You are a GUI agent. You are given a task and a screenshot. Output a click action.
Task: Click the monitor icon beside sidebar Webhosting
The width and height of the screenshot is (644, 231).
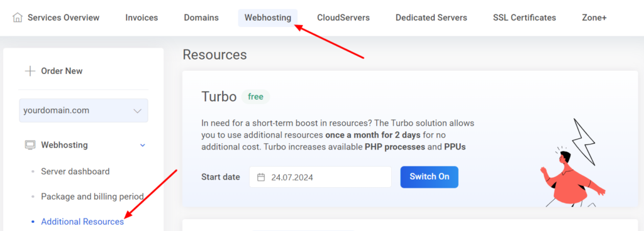pyautogui.click(x=30, y=145)
